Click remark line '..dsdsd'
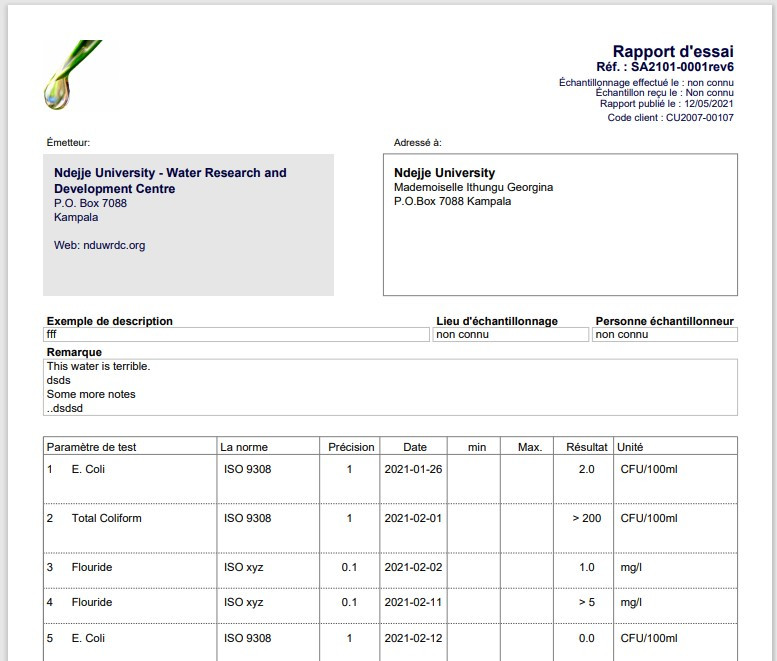Image resolution: width=777 pixels, height=661 pixels. 64,408
